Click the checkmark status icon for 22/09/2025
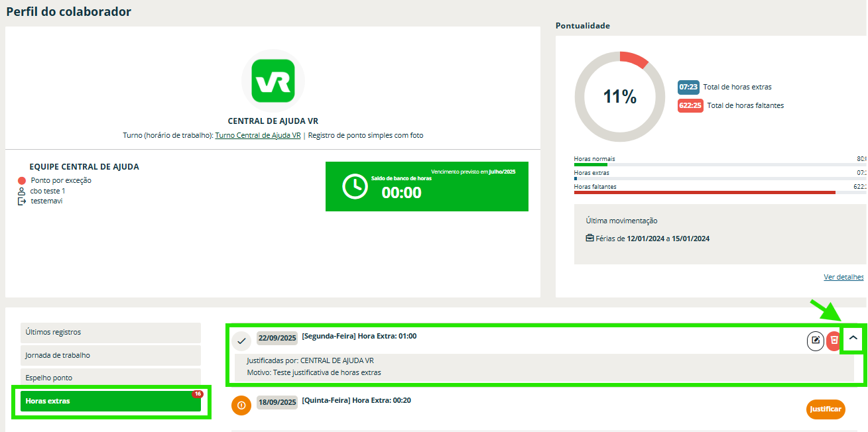The image size is (868, 432). click(x=241, y=341)
